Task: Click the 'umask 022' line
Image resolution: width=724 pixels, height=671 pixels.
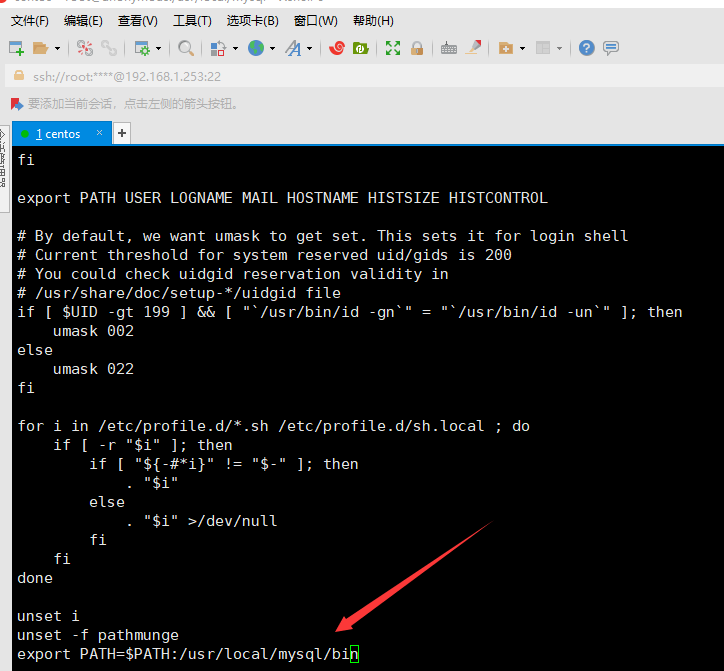Action: [x=93, y=369]
